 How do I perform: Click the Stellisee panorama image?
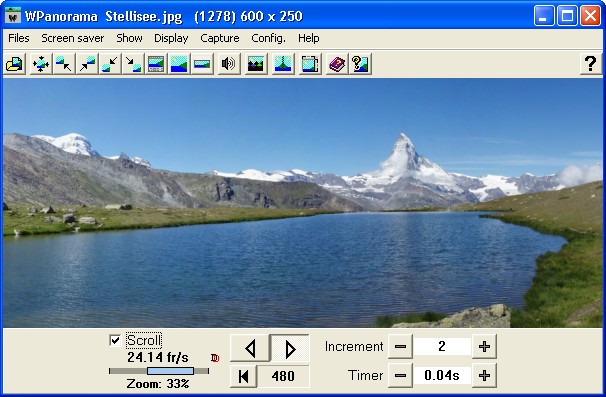tap(303, 203)
